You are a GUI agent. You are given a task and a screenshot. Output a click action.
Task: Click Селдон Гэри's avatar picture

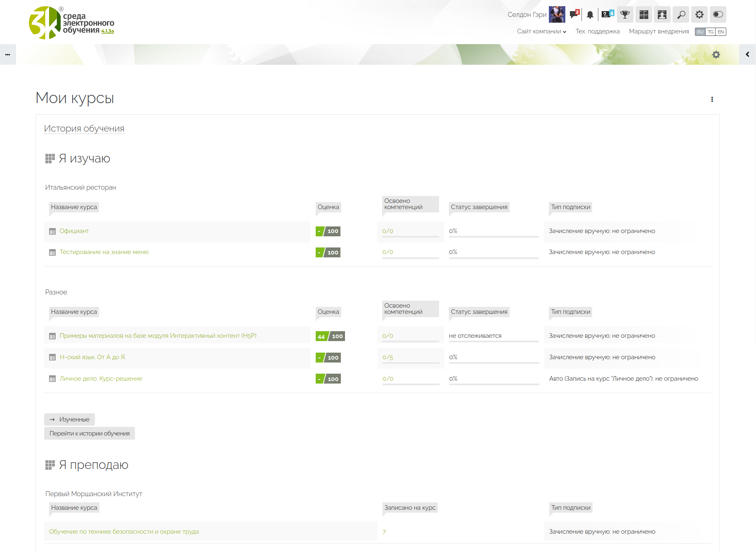pyautogui.click(x=557, y=15)
